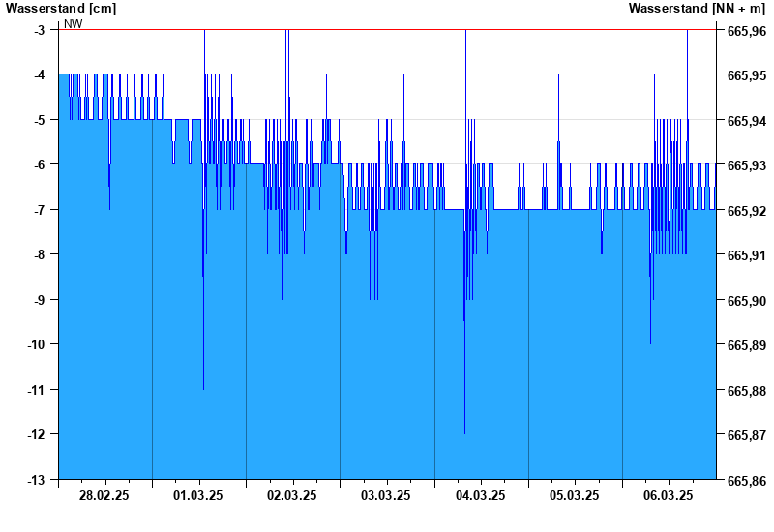
Task: Click the 04.03.25 date label
Action: click(x=480, y=495)
